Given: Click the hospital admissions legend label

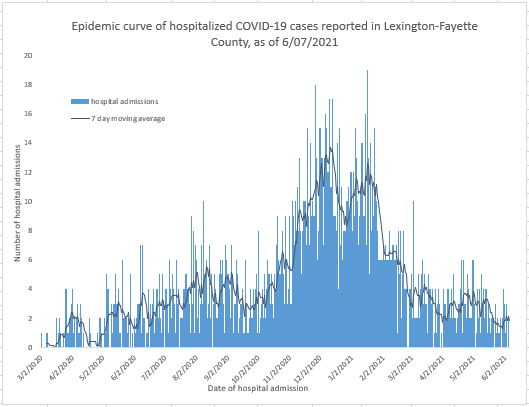Looking at the screenshot, I should 124,101.
